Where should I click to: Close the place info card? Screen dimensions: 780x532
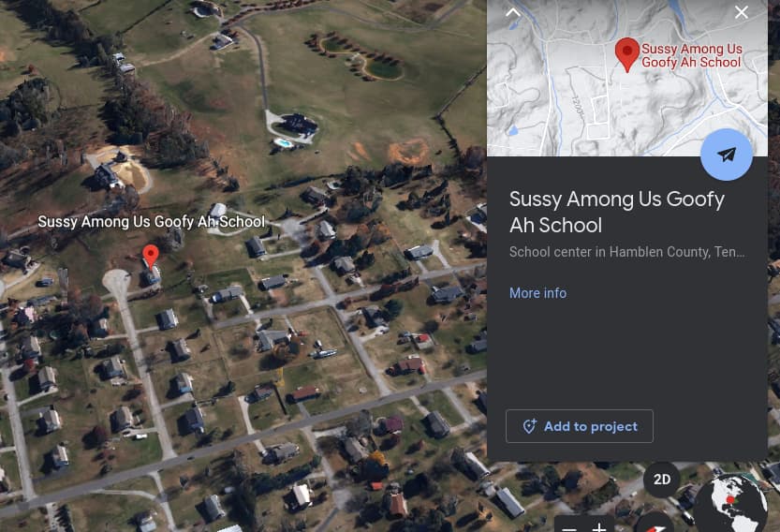pos(742,12)
